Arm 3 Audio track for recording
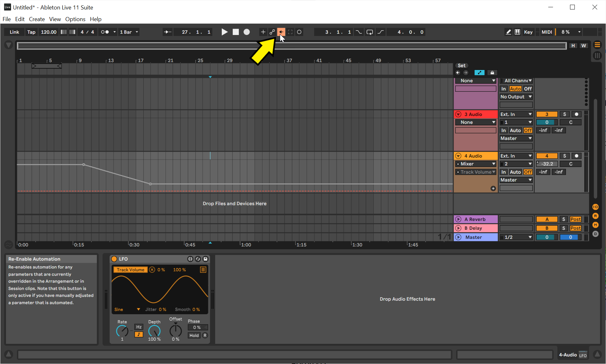Screen dimensions: 606x364 tap(576, 114)
